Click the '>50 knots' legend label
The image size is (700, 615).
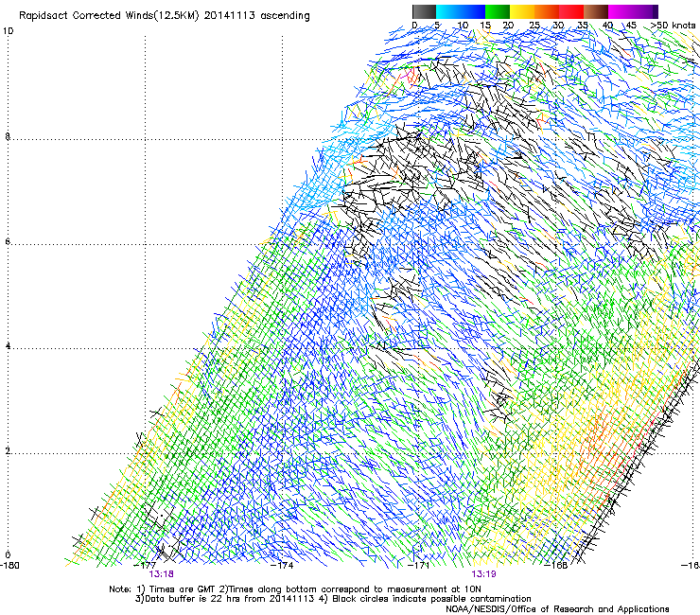pos(673,26)
